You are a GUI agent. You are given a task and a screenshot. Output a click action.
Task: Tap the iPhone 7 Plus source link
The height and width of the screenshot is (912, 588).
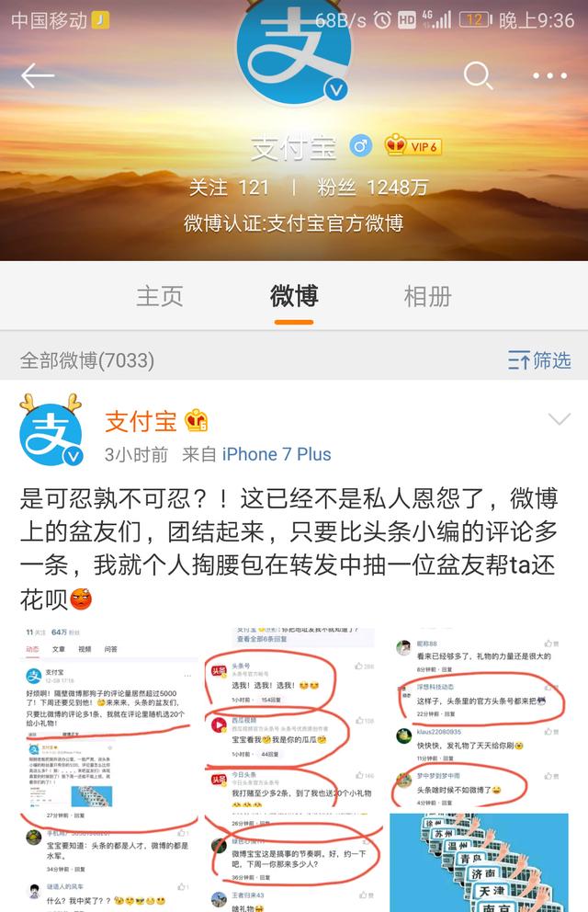[277, 454]
